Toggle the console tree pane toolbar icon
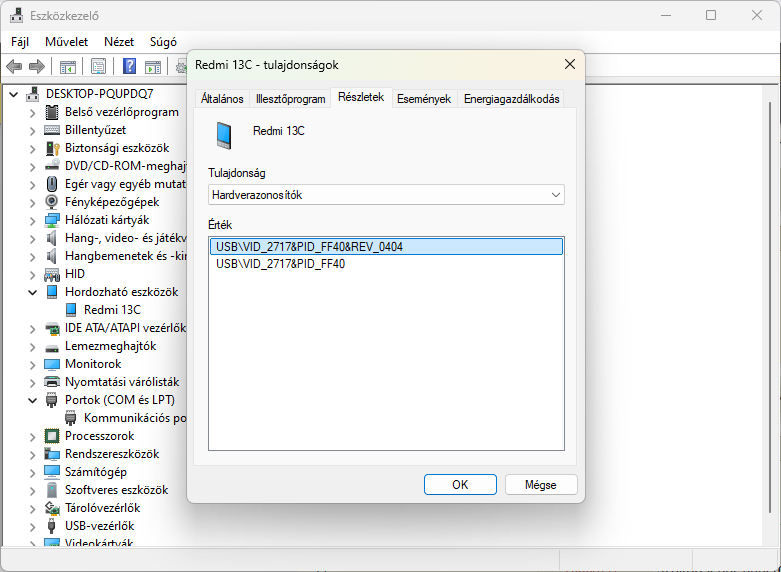This screenshot has height=572, width=781. (68, 66)
